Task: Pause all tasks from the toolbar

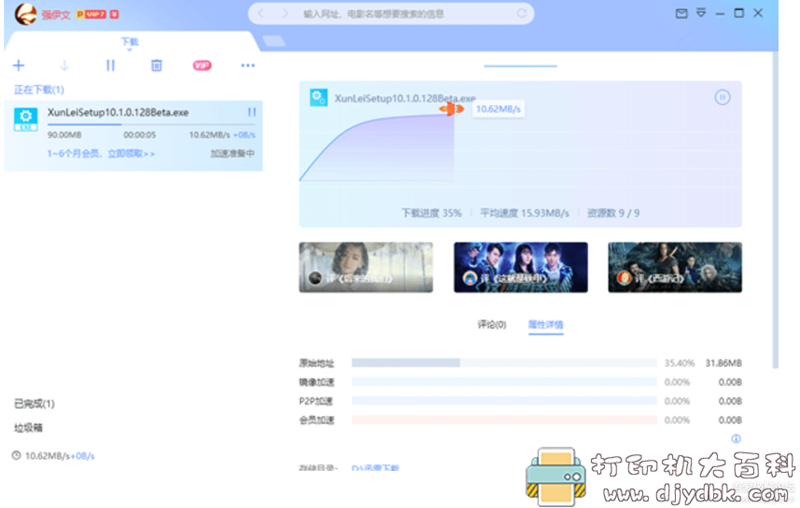Action: coord(110,65)
